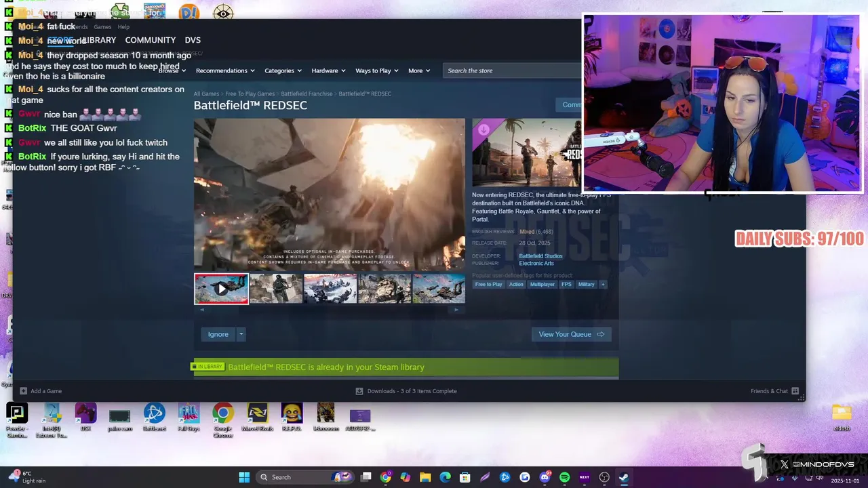Viewport: 868px width, 488px height.
Task: Open File Explorer from the taskbar
Action: coord(425,477)
